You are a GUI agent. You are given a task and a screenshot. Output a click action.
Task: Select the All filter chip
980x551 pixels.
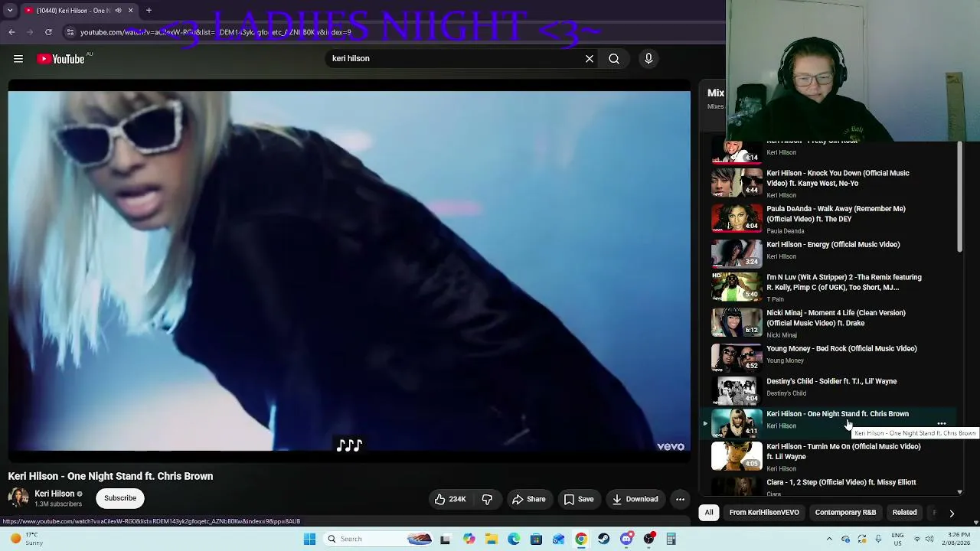[x=709, y=513]
